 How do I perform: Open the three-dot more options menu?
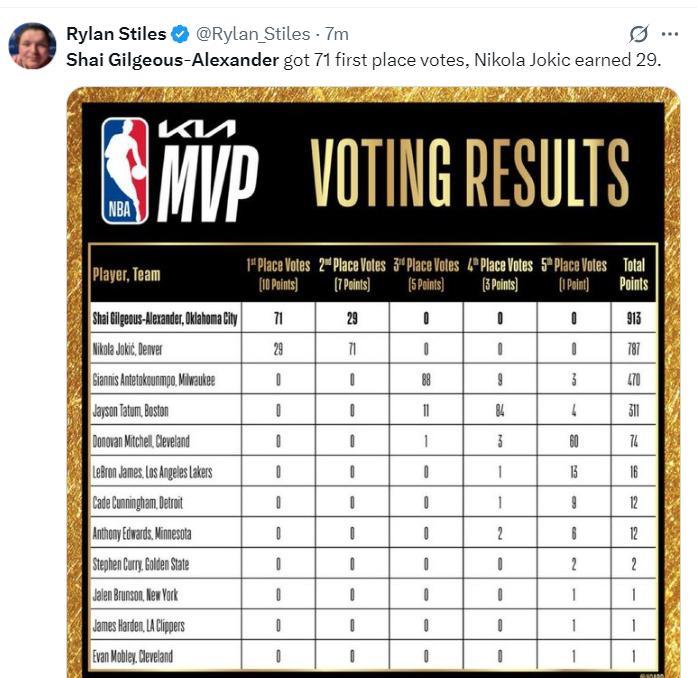tap(669, 34)
